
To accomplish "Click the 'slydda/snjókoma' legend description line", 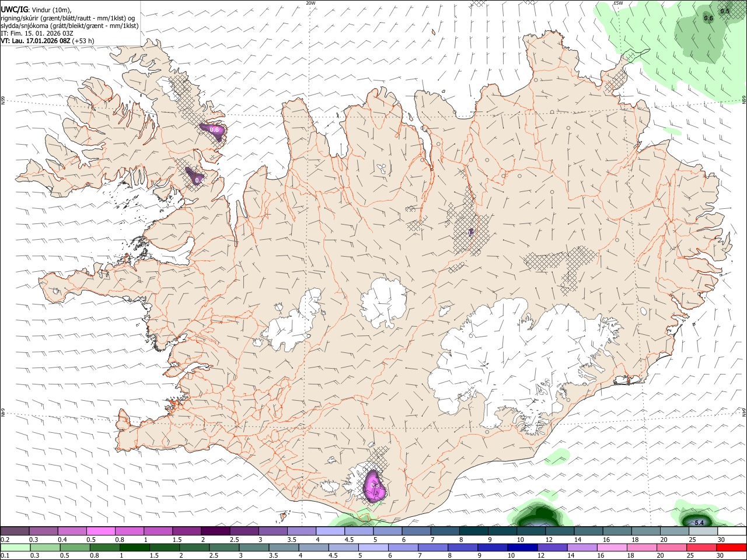I will click(69, 25).
